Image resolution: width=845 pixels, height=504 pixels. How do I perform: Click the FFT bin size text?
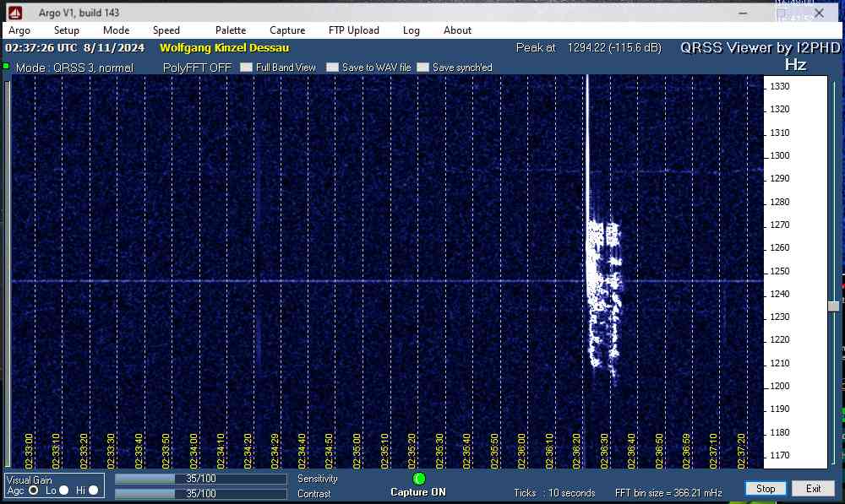coord(668,493)
